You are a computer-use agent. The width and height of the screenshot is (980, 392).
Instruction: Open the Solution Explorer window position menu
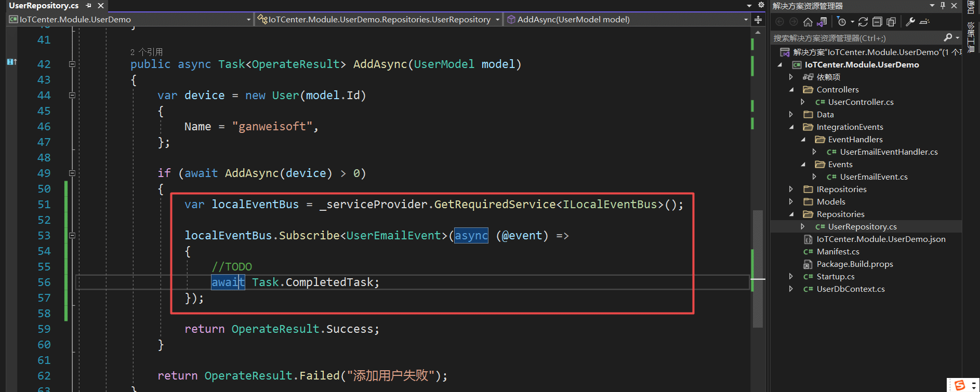point(932,6)
